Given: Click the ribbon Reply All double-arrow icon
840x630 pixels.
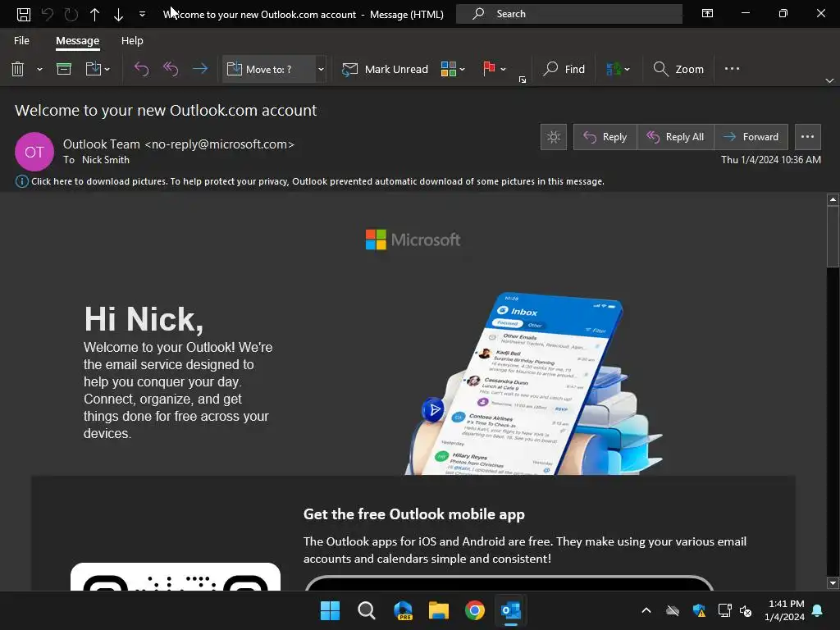Looking at the screenshot, I should [x=171, y=69].
